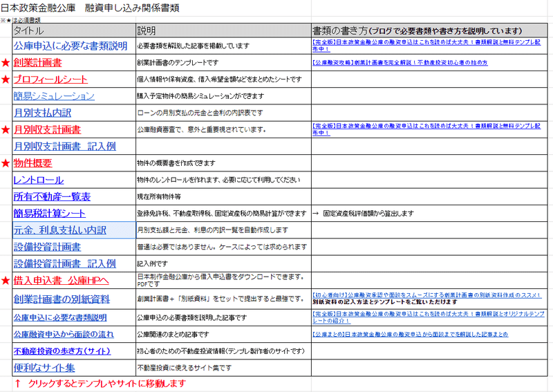The width and height of the screenshot is (553, 392).
Task: Go to the 簡易シミュレーション sheet link
Action: point(54,96)
